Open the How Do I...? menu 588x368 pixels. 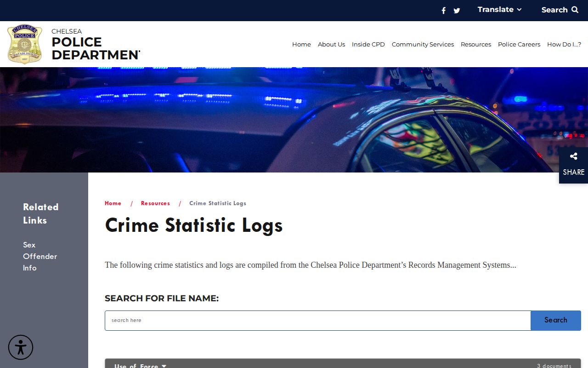point(564,44)
